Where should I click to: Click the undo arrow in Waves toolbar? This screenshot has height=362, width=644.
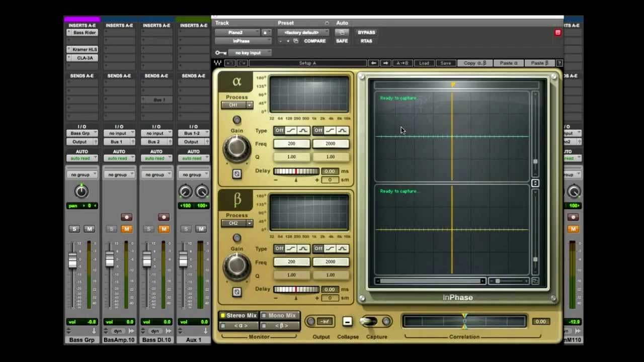[229, 63]
